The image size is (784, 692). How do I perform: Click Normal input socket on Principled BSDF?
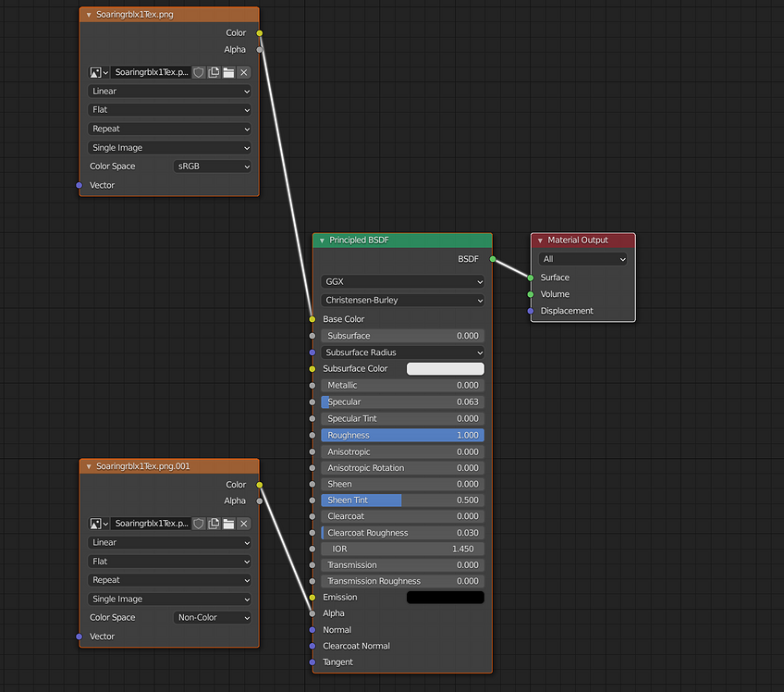pos(312,630)
